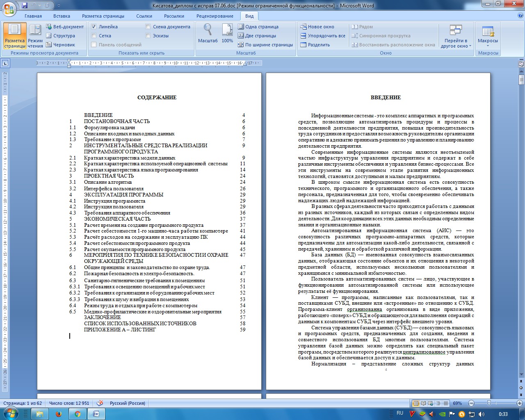Enable the Схема документа checkbox
This screenshot has height=420, width=525.
pyautogui.click(x=148, y=27)
